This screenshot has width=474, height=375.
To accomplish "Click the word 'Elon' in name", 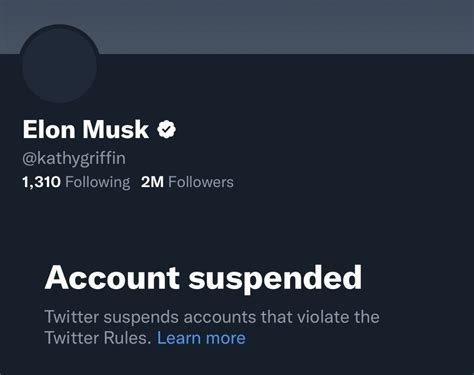I will coord(49,129).
